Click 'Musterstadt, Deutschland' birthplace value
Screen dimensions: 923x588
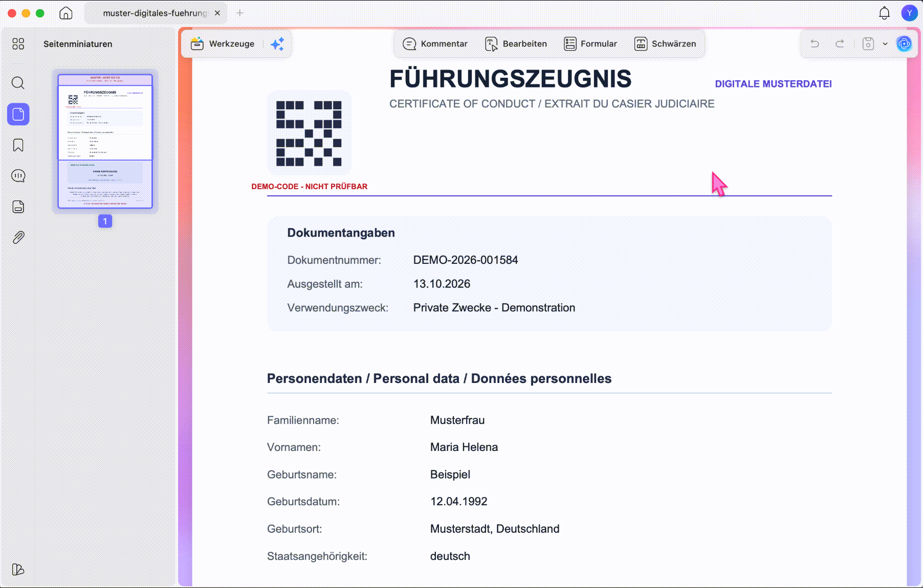[495, 529]
